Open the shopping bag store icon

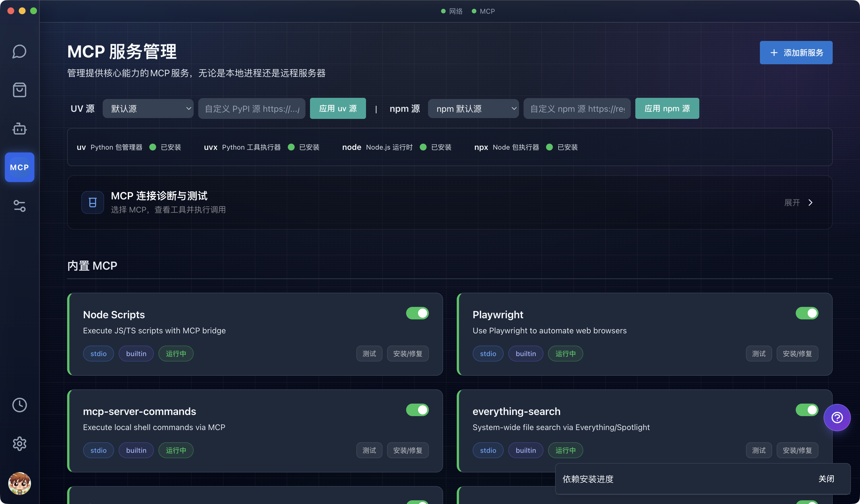[x=19, y=90]
